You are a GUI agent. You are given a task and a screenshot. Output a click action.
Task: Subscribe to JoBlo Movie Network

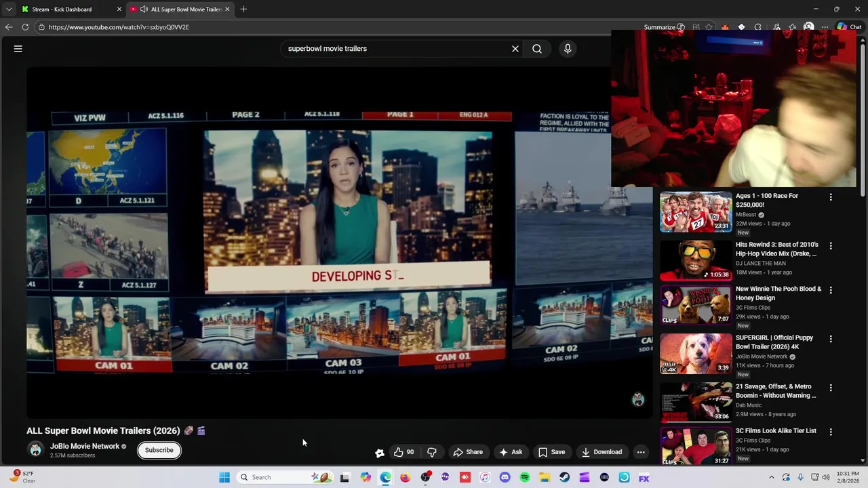point(159,450)
